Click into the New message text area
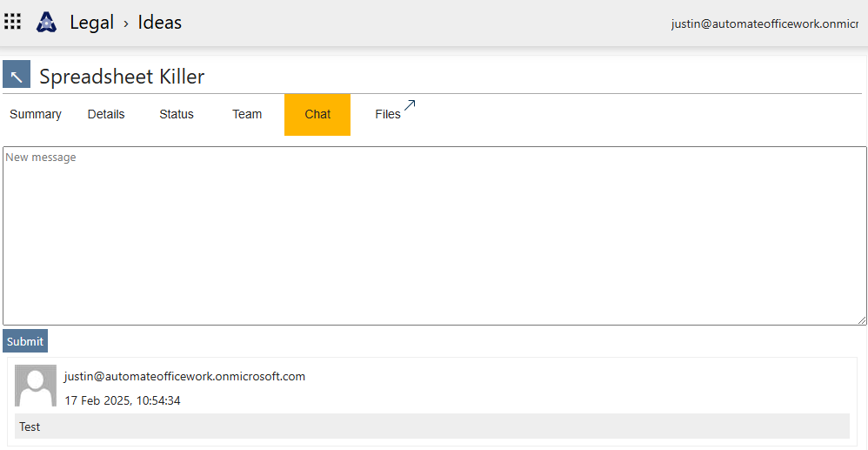This screenshot has width=868, height=450. pyautogui.click(x=434, y=236)
